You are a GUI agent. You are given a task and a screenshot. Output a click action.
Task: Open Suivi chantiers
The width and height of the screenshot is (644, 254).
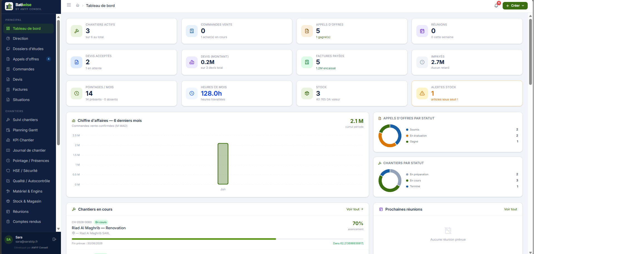(28, 120)
